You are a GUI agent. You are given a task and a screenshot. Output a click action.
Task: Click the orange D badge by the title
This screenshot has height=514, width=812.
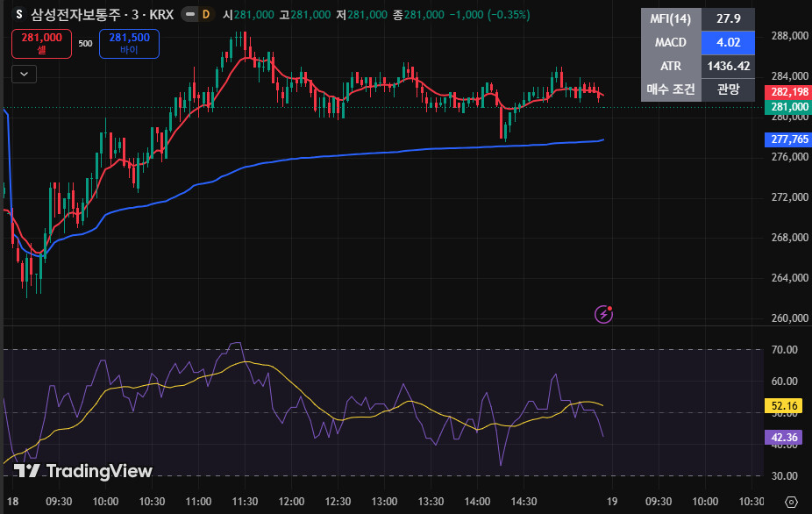[x=206, y=15]
